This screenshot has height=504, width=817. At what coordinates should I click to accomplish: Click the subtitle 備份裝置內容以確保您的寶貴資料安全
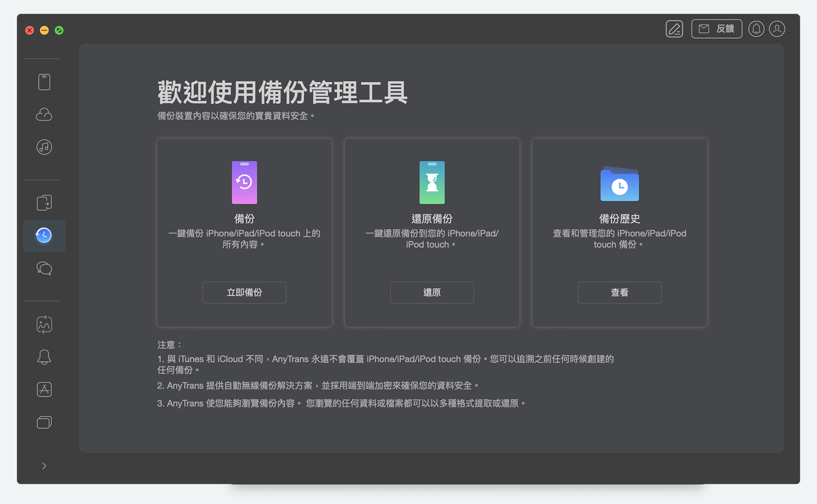(236, 116)
